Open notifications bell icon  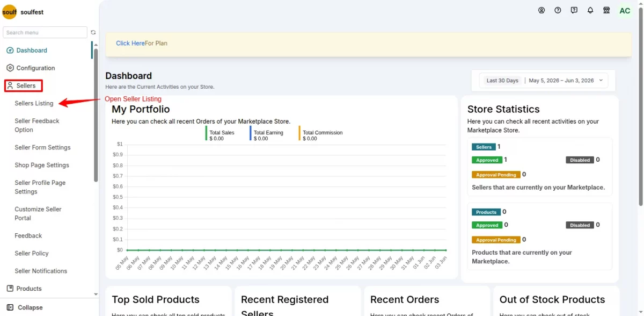pos(590,10)
